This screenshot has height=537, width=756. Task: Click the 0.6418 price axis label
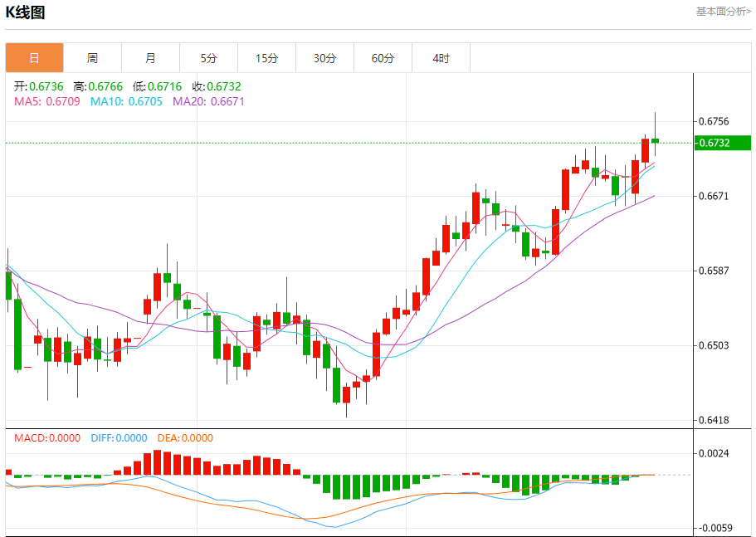(713, 420)
